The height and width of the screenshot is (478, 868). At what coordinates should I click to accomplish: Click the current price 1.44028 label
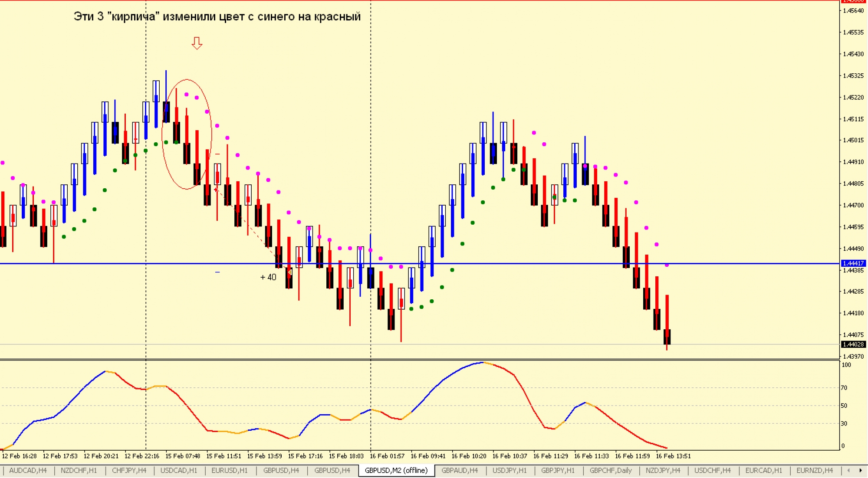(x=853, y=344)
